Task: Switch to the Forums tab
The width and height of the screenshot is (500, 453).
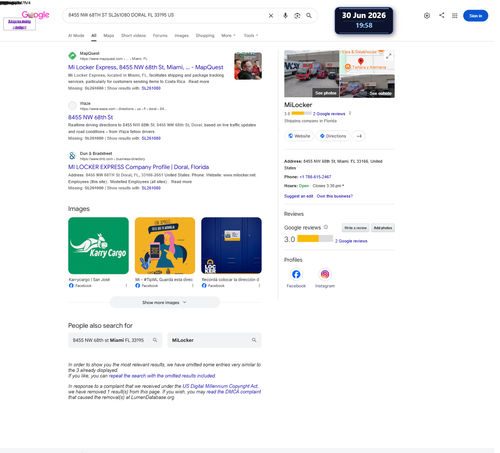Action: tap(160, 35)
